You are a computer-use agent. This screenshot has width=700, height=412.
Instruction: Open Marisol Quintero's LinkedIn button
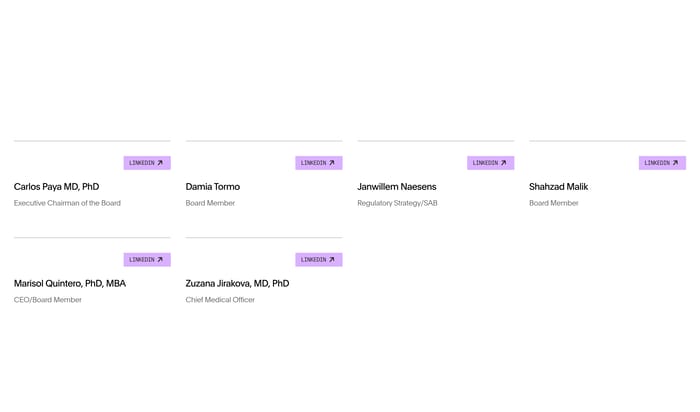pos(146,260)
